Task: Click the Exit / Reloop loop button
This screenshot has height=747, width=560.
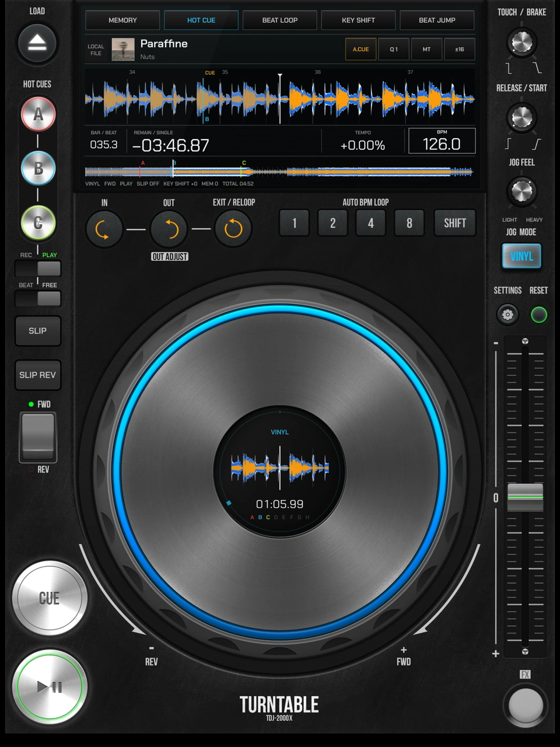Action: tap(233, 229)
